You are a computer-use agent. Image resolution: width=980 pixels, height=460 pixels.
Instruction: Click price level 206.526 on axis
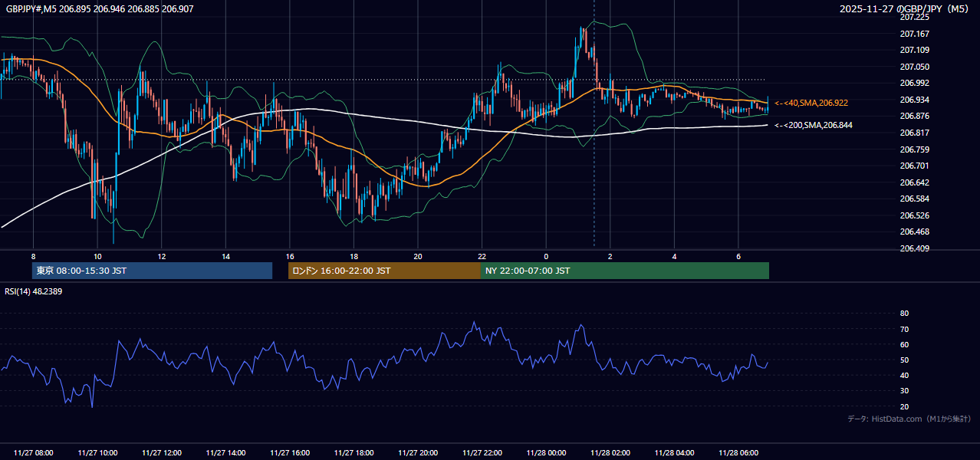[x=914, y=215]
